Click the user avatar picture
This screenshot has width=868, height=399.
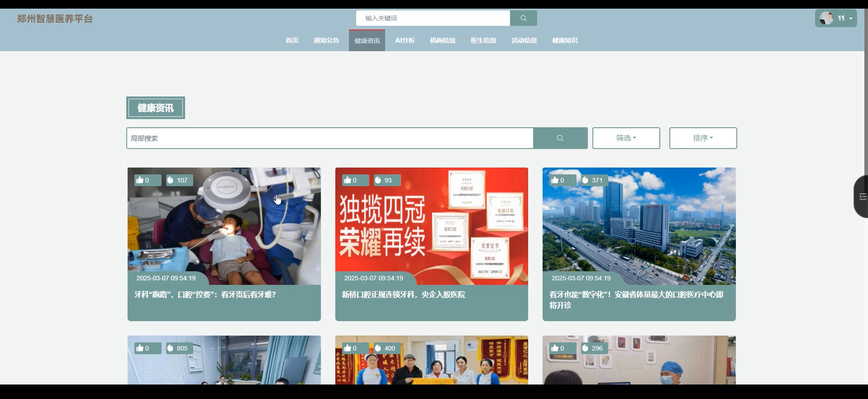[826, 18]
